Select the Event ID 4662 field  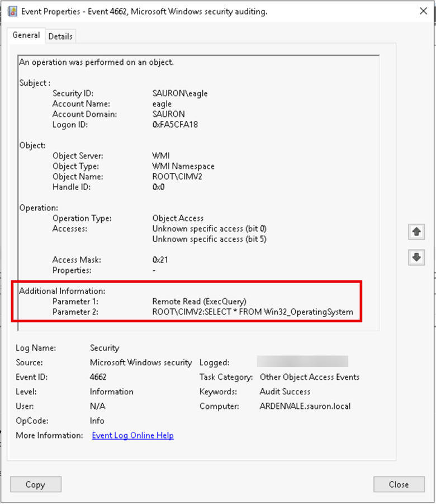98,377
